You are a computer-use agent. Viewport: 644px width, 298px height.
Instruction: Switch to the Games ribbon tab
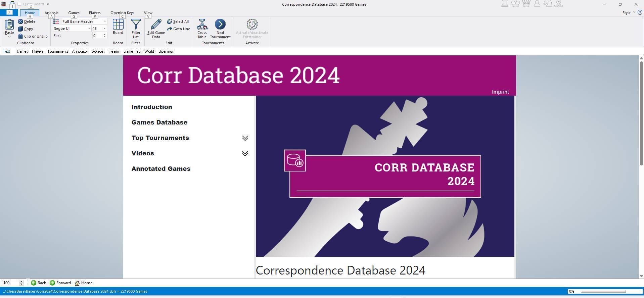tap(74, 13)
